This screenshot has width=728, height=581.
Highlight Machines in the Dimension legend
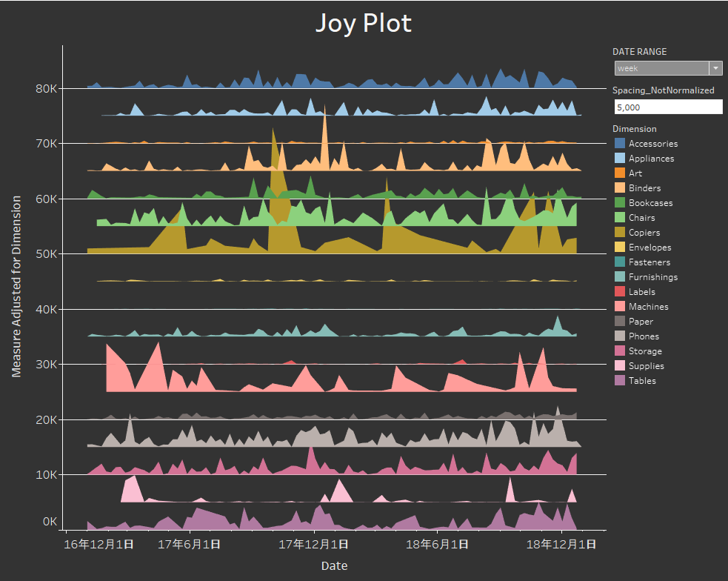pyautogui.click(x=621, y=306)
